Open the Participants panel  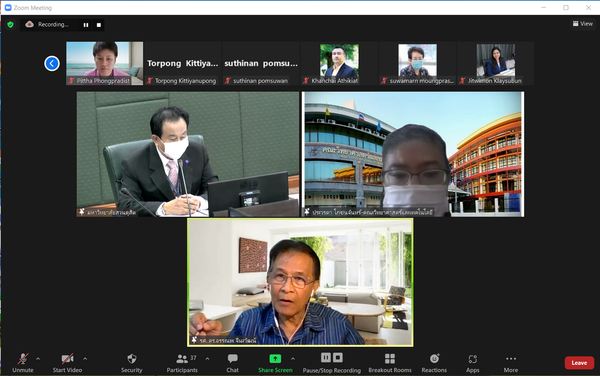tap(182, 363)
